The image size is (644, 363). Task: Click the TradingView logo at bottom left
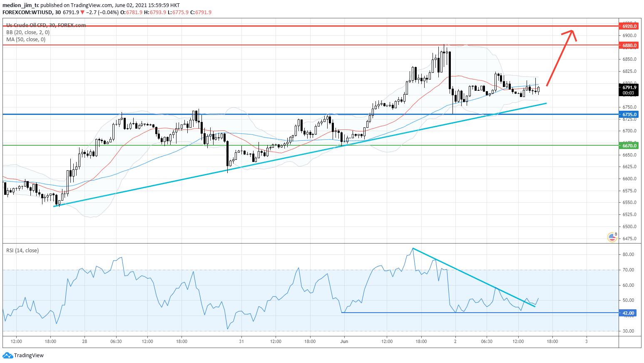pyautogui.click(x=23, y=356)
